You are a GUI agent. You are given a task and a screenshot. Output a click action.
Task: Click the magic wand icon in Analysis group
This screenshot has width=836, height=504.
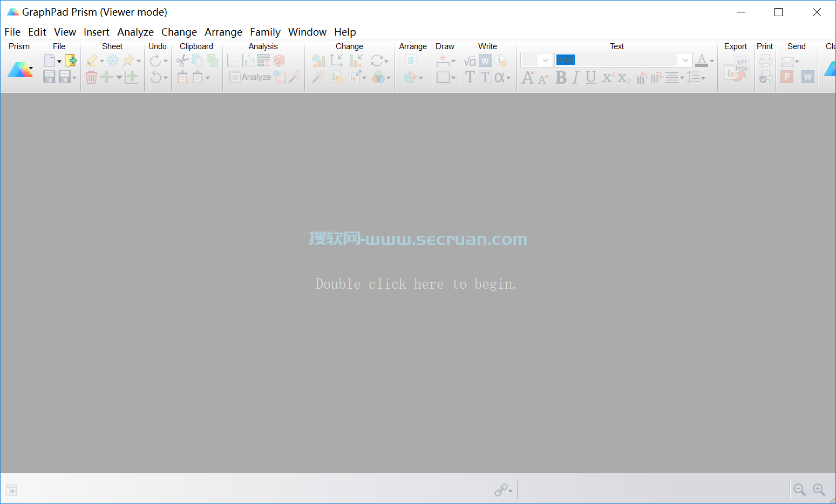click(x=295, y=77)
